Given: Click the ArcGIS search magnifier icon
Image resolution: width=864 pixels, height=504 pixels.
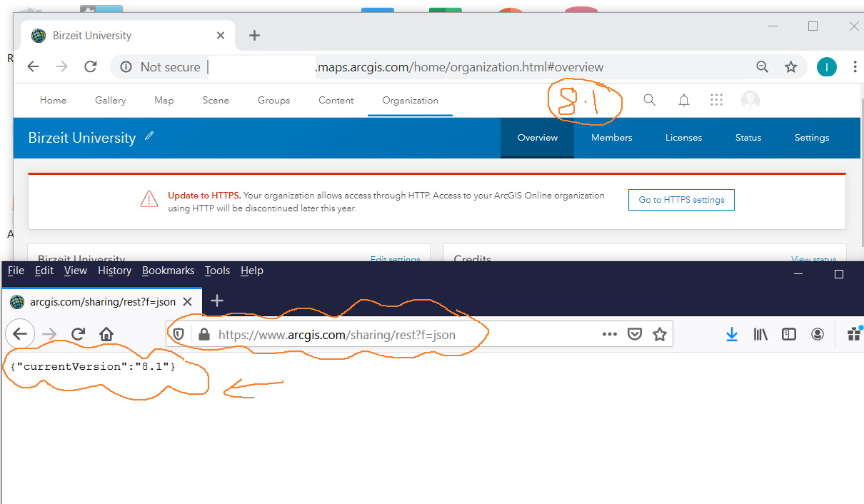Looking at the screenshot, I should tap(649, 100).
